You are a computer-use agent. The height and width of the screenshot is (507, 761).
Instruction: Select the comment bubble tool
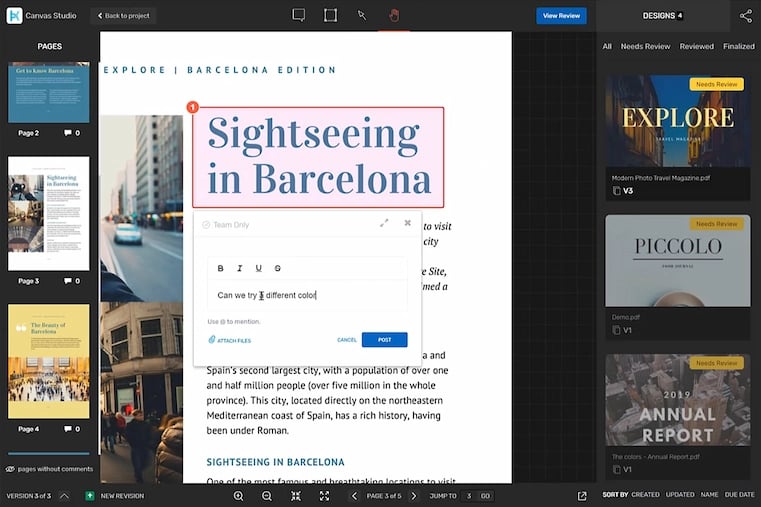298,15
